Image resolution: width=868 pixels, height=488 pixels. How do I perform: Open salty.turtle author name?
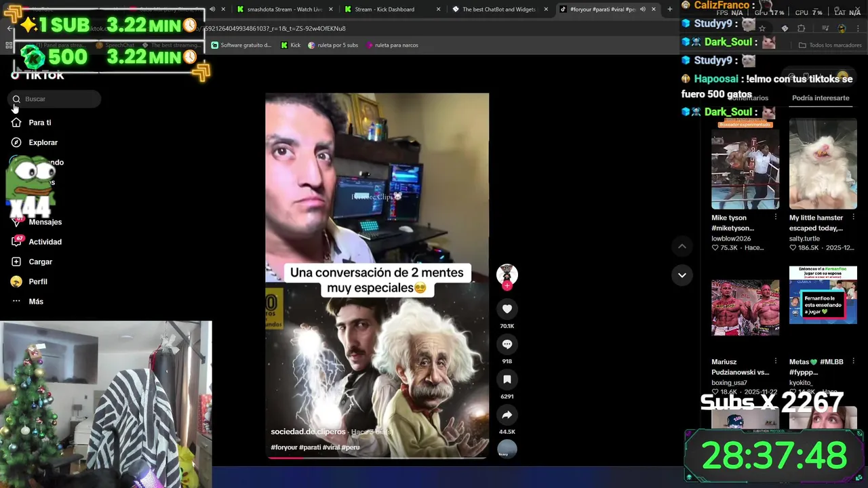[804, 239]
